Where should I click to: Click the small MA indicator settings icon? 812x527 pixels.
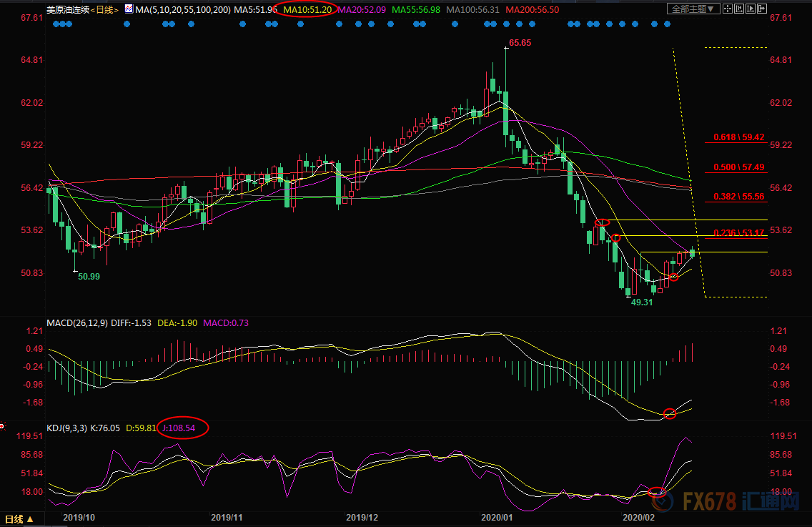[128, 9]
